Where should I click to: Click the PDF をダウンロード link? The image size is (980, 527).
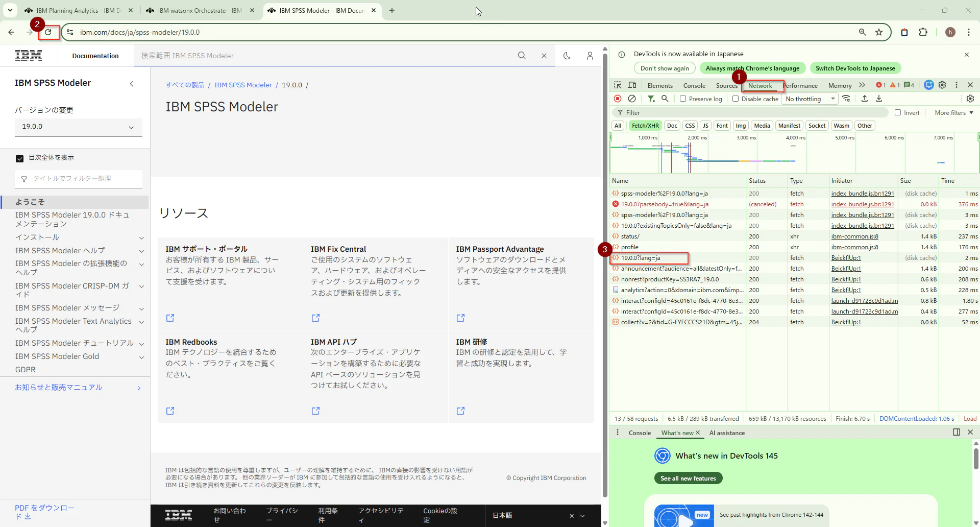point(44,512)
